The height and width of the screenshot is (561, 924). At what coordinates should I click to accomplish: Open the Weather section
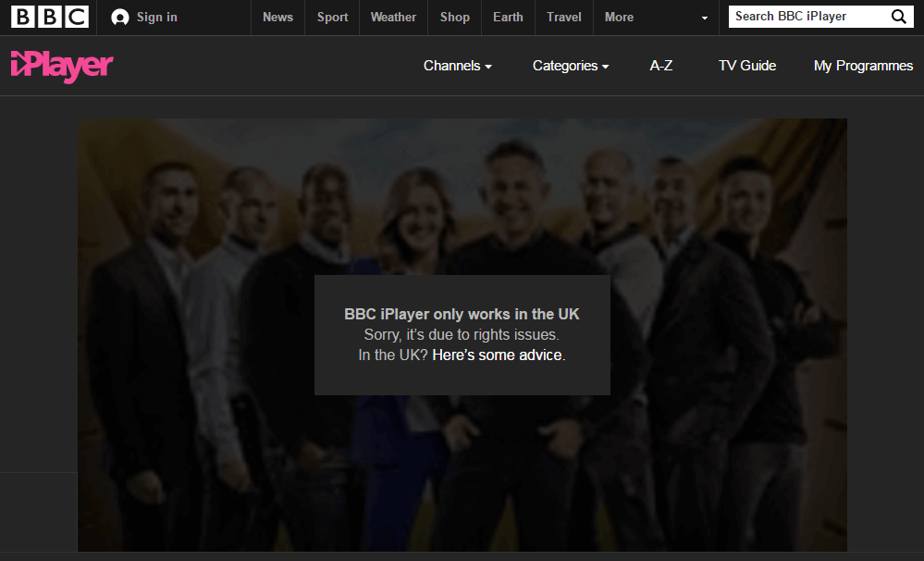tap(393, 17)
